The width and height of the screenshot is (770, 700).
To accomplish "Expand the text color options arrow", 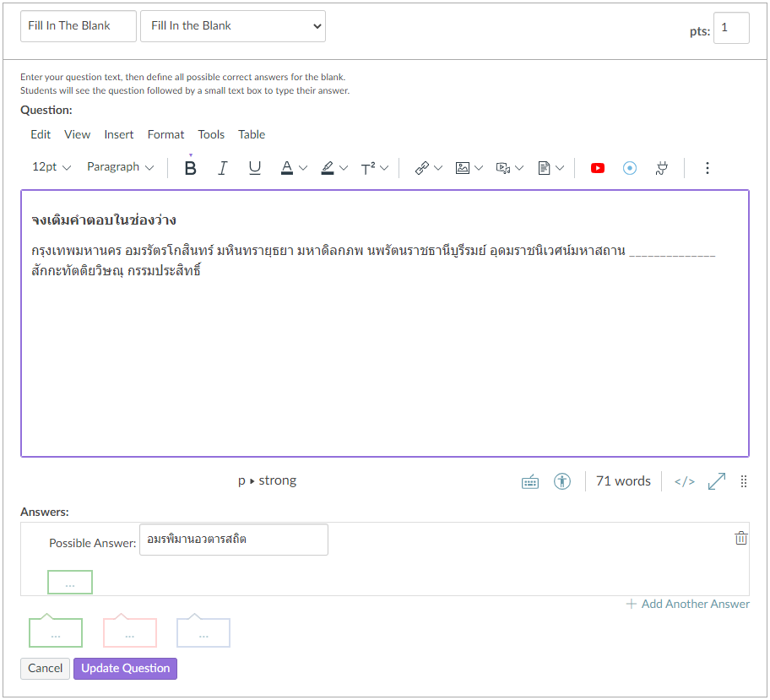I will [304, 168].
